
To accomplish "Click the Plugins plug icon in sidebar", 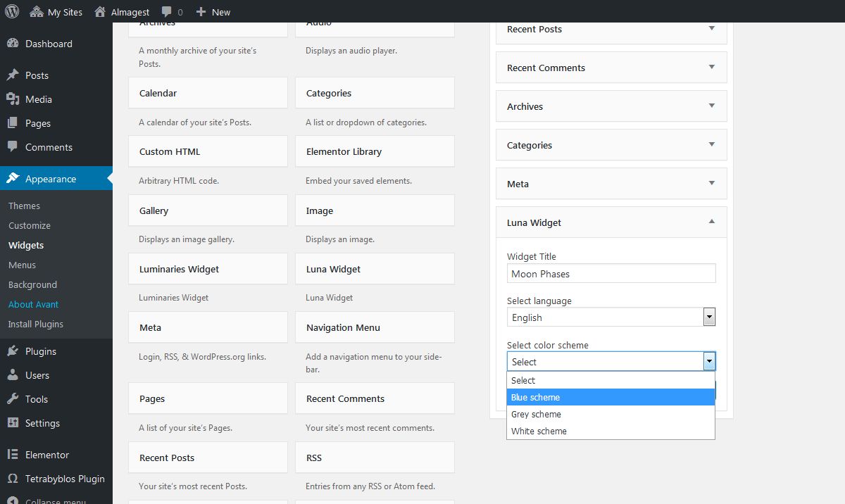I will tap(13, 351).
